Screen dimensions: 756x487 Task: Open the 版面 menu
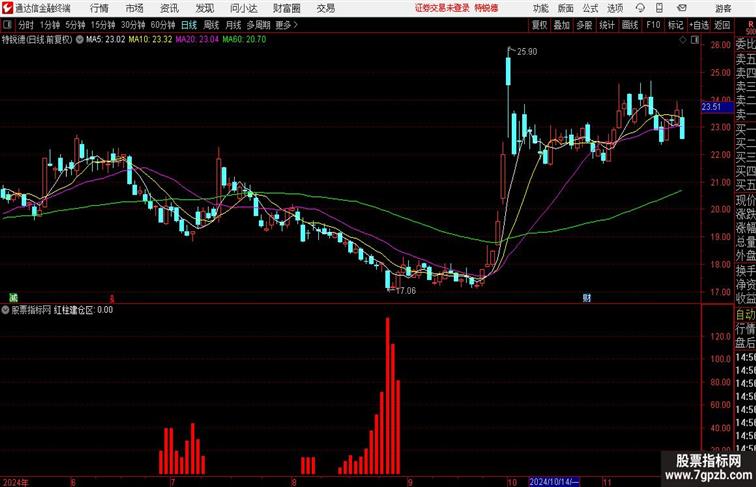566,8
